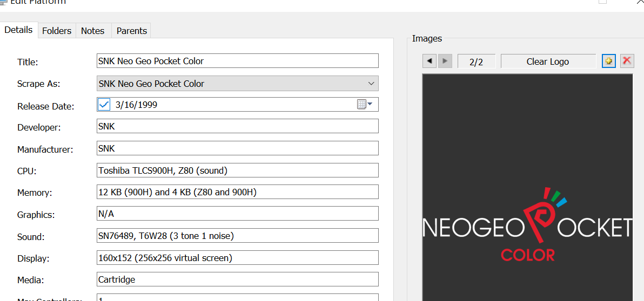The width and height of the screenshot is (644, 301).
Task: Switch to the Folders tab
Action: tap(57, 31)
